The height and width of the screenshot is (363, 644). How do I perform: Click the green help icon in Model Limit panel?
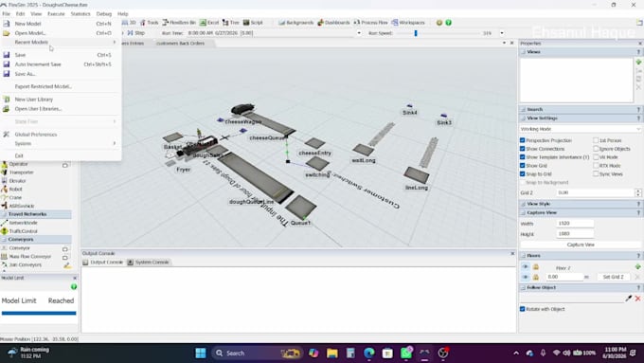[x=74, y=286]
